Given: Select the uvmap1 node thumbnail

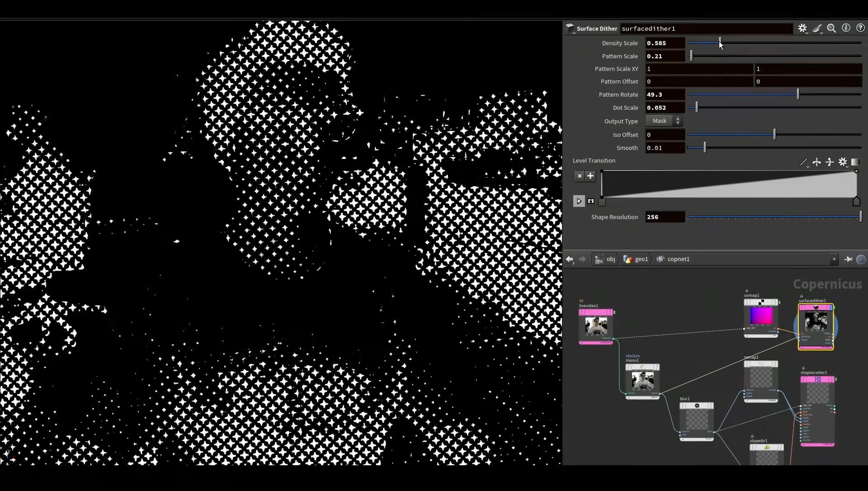Looking at the screenshot, I should click(x=761, y=315).
